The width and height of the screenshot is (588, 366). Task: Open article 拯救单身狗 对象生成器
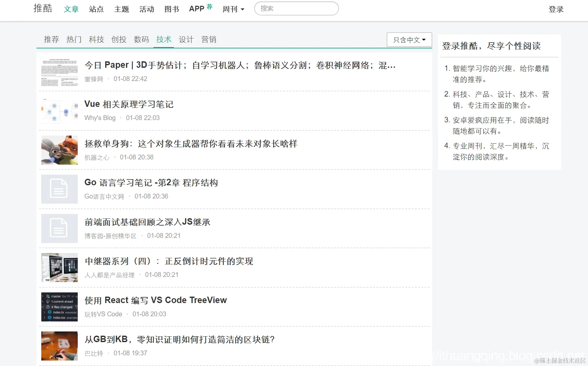tap(191, 144)
